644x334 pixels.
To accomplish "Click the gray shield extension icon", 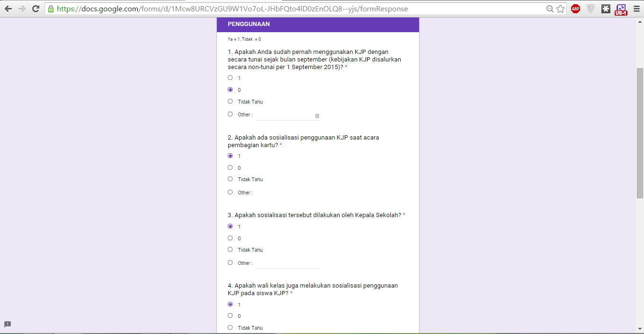I will (591, 9).
